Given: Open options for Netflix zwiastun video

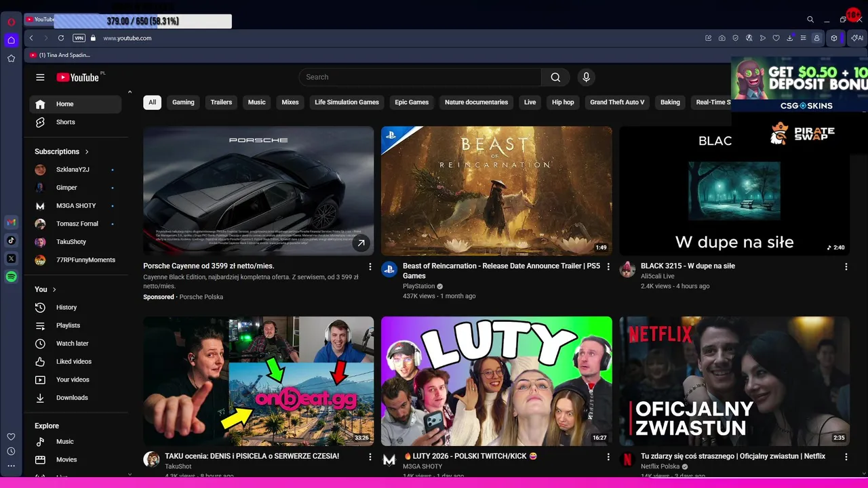Looking at the screenshot, I should [846, 457].
